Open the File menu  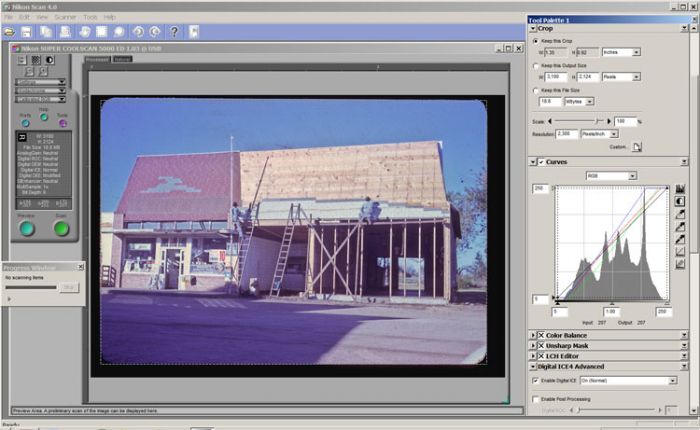(x=8, y=17)
